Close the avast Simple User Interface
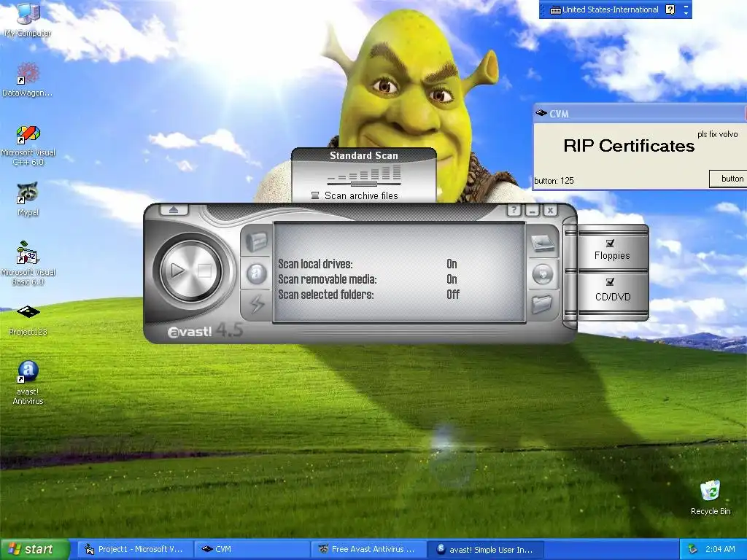Viewport: 747px width, 560px height. click(x=550, y=210)
